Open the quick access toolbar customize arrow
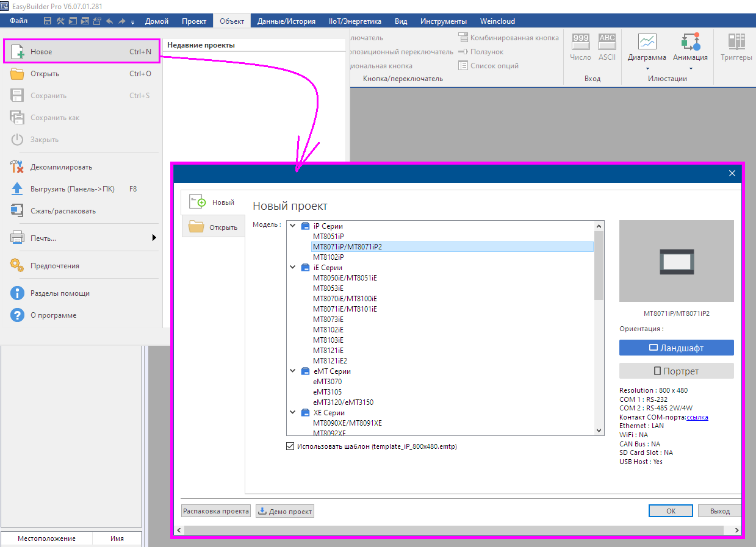 [132, 22]
